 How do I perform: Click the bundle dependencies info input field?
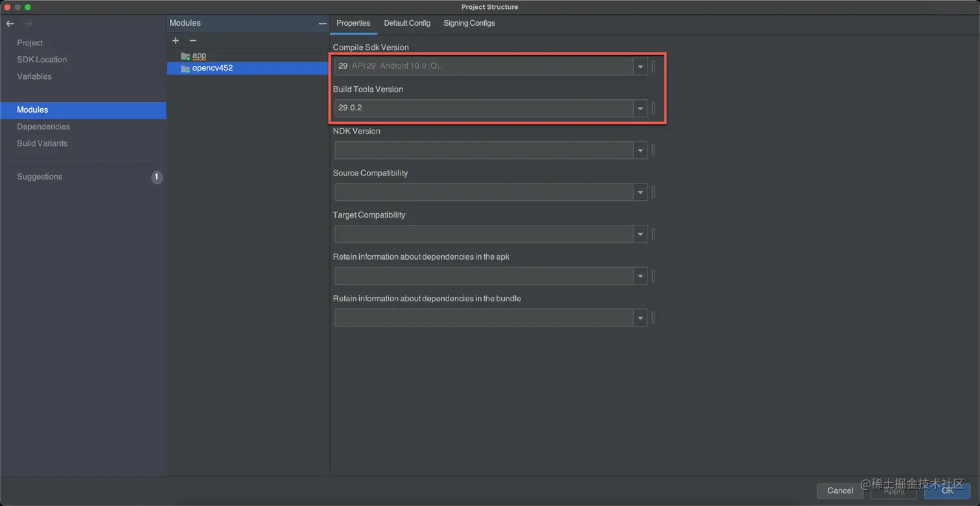coord(484,317)
